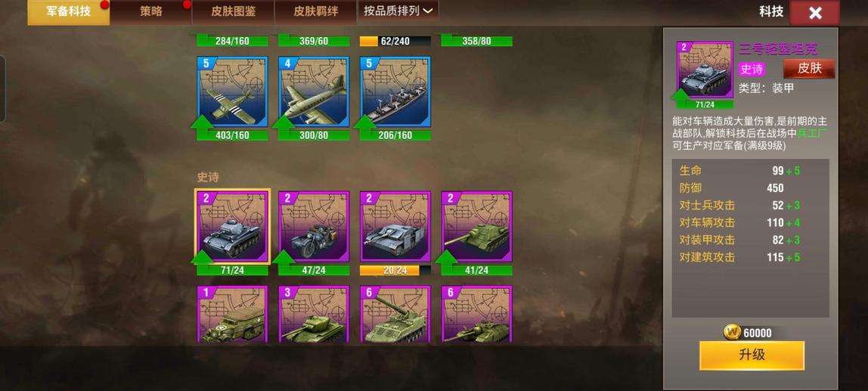Viewport: 868px width, 391px height.
Task: Switch to the 策略 tab
Action: point(150,11)
